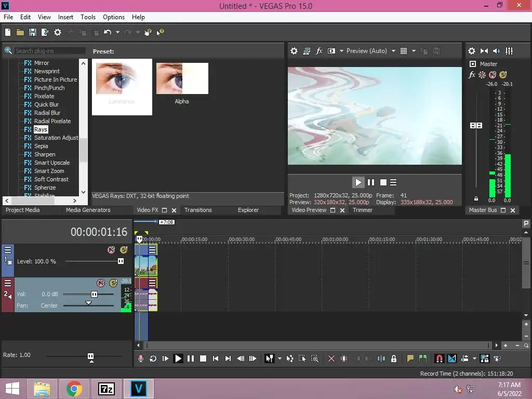Open Master Bus audio properties gear
Viewport: 532px width, 399px height.
coord(472,51)
